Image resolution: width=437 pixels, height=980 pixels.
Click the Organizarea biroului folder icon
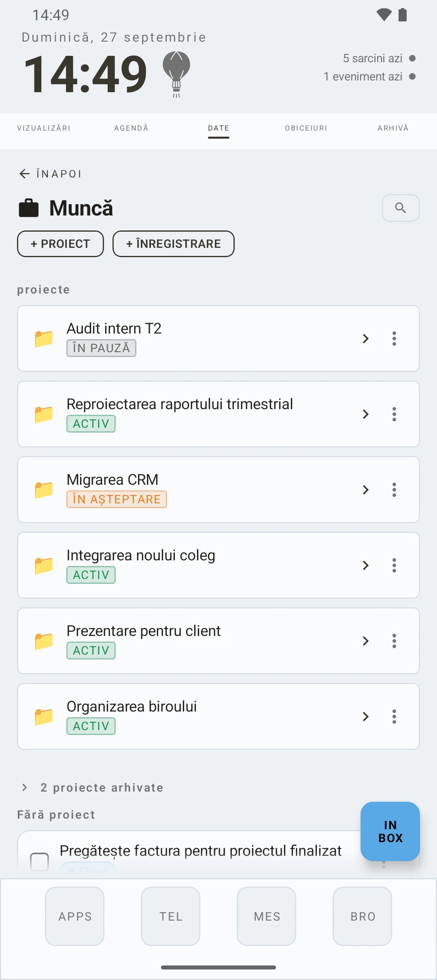click(44, 716)
